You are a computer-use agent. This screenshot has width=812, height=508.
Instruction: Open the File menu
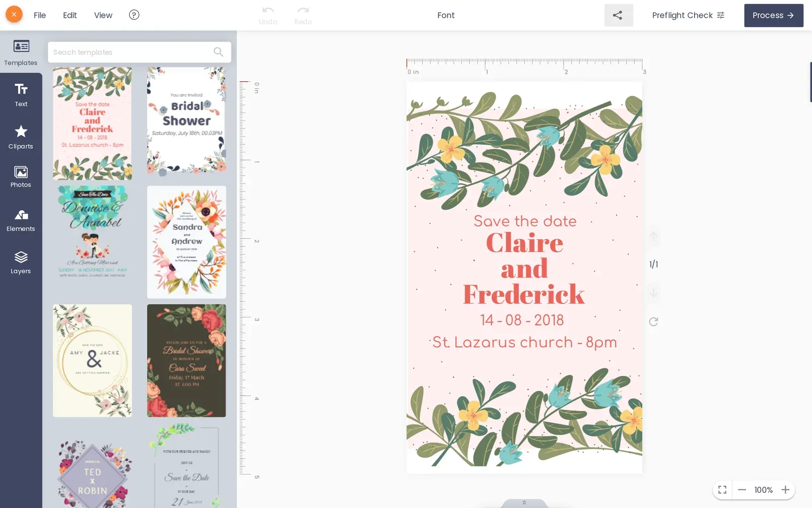[x=40, y=15]
